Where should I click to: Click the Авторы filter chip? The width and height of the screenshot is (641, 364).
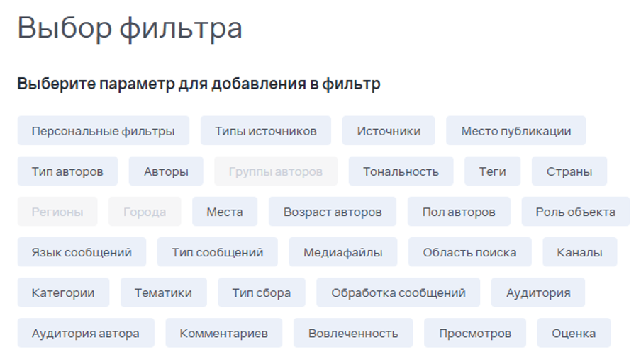coord(166,171)
